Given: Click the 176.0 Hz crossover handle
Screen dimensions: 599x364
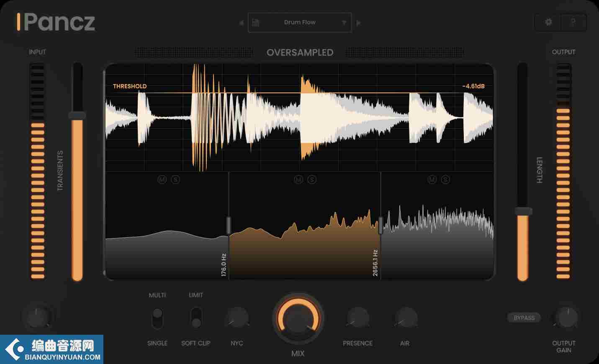Looking at the screenshot, I should [x=229, y=225].
